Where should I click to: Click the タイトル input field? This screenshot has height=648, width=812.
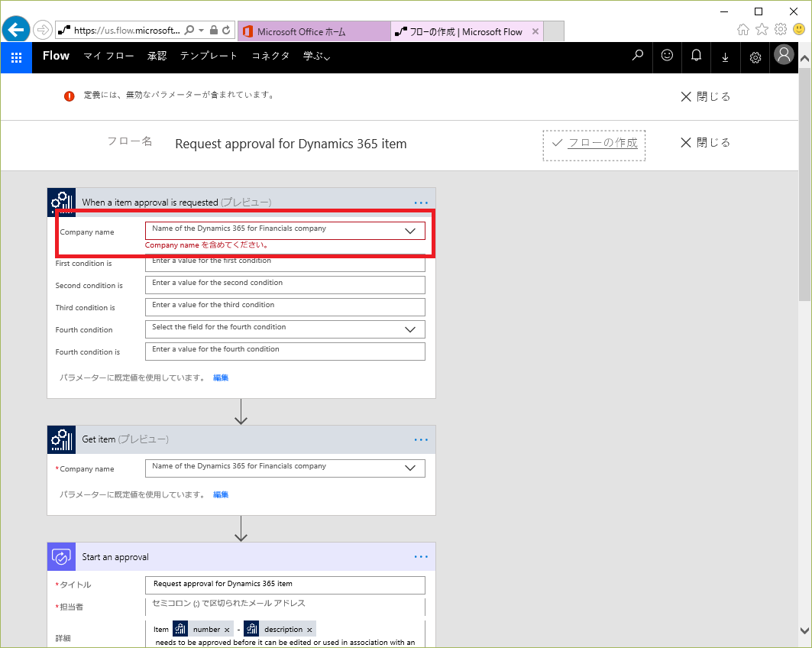point(286,585)
